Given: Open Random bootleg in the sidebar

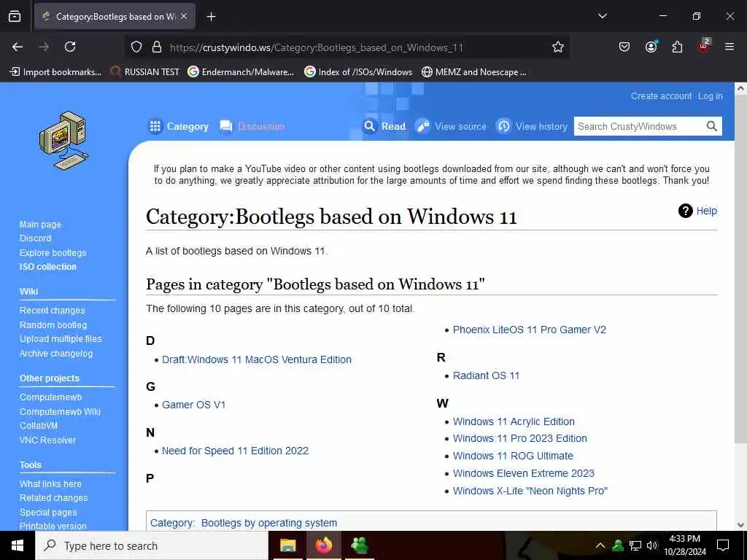Looking at the screenshot, I should 53,324.
